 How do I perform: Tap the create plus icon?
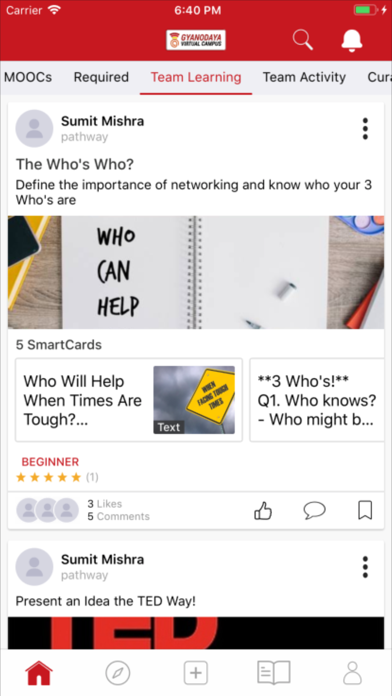click(196, 673)
